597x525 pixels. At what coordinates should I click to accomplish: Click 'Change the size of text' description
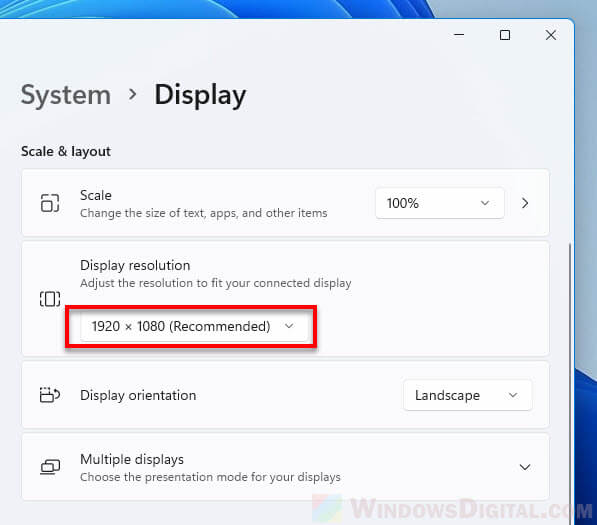click(204, 213)
